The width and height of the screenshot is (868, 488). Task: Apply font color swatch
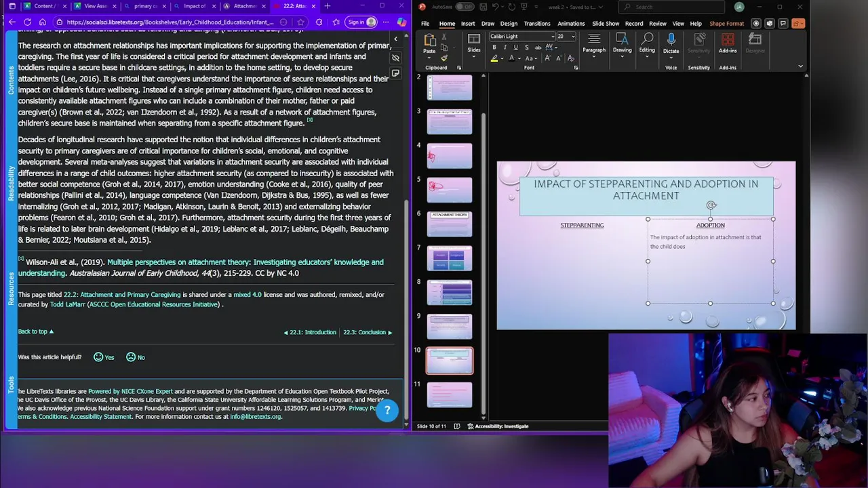pos(511,58)
